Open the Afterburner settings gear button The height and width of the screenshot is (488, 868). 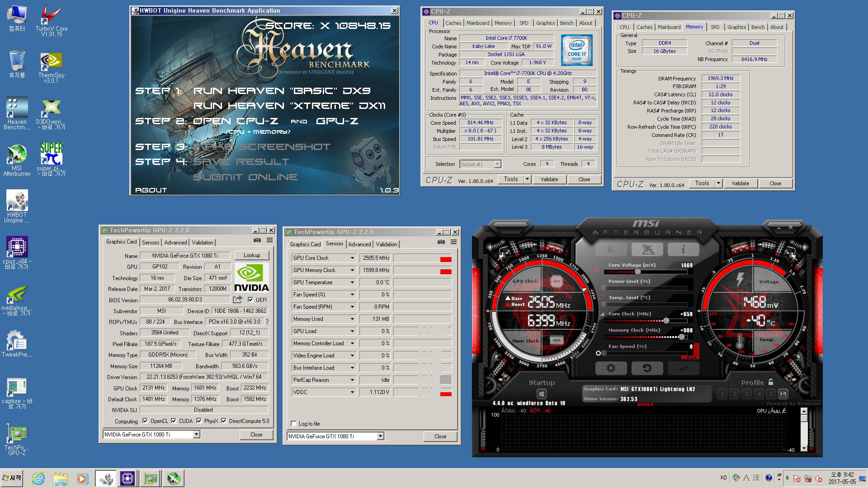611,368
